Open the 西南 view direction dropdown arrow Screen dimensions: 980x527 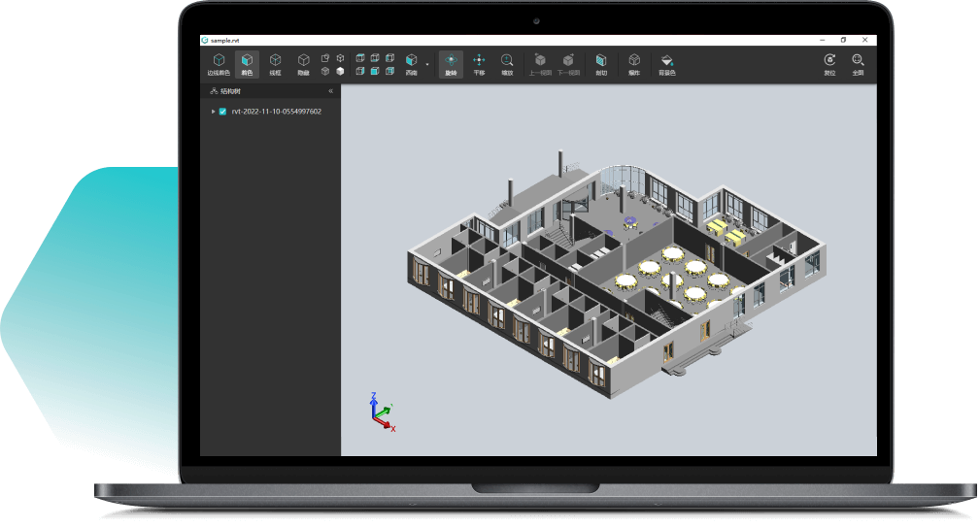(x=427, y=65)
